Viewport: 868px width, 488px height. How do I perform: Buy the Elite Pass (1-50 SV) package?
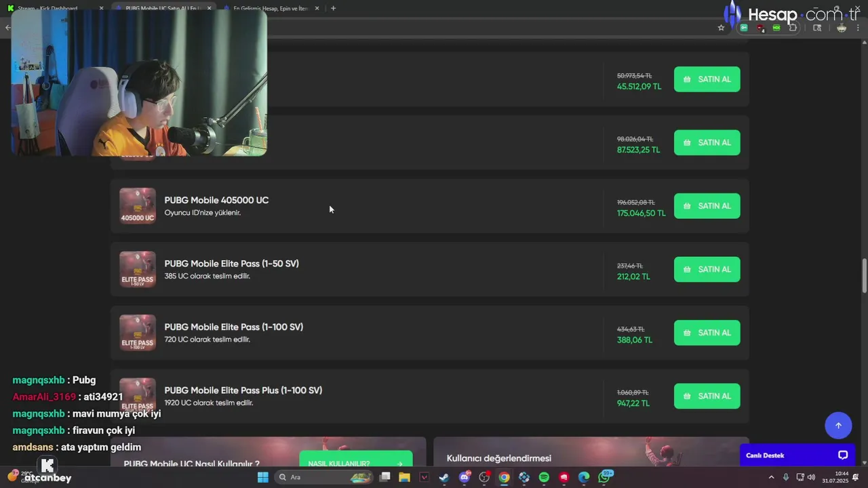tap(707, 269)
